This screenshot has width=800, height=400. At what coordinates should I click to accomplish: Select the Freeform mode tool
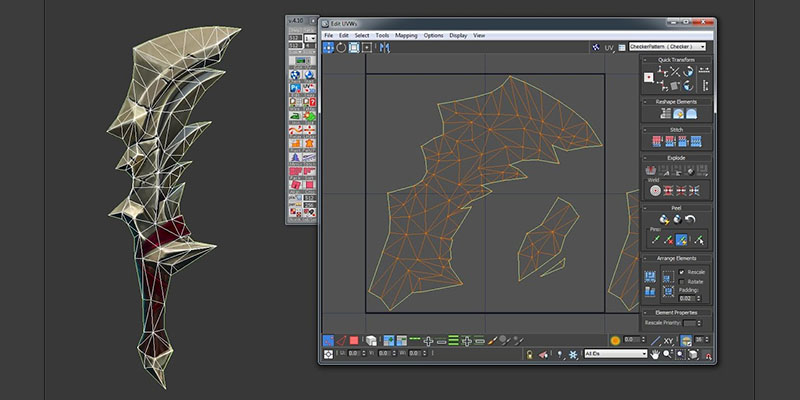click(367, 47)
